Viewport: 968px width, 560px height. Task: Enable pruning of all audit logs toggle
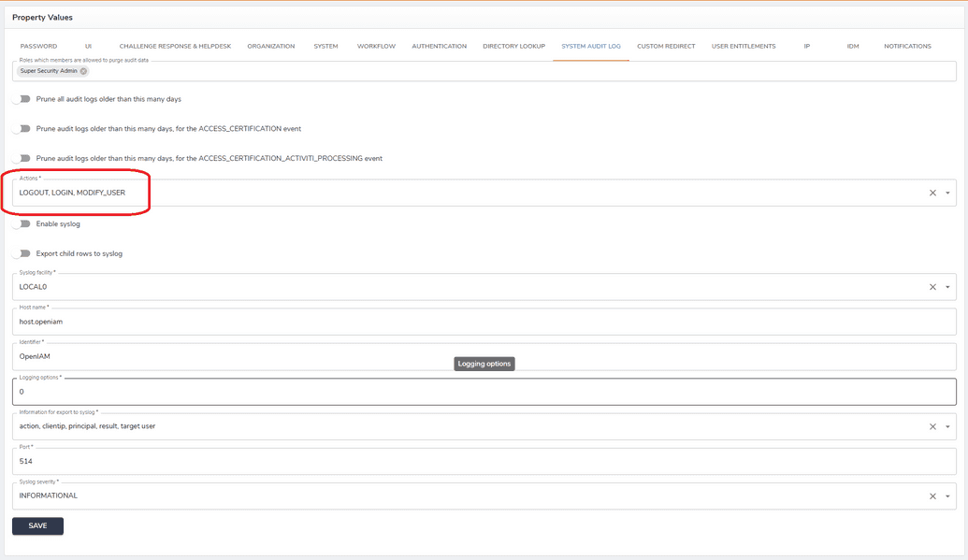[x=22, y=98]
